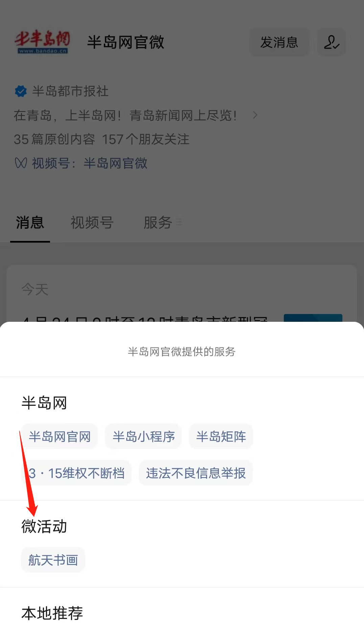Tap the 视频号 butterfly icon

21,163
